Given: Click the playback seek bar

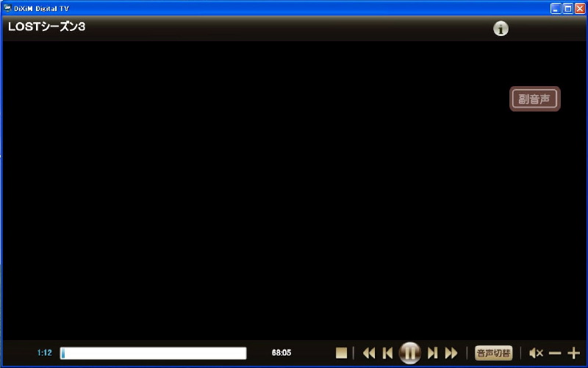Looking at the screenshot, I should pyautogui.click(x=153, y=353).
